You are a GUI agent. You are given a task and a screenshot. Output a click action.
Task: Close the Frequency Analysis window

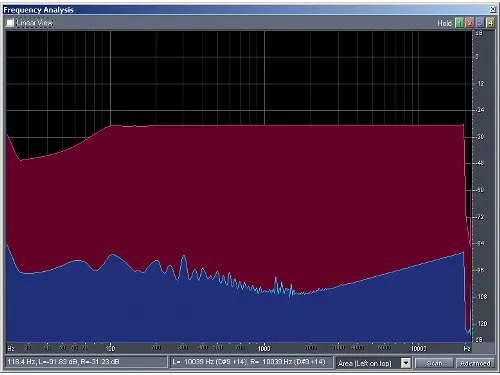pyautogui.click(x=492, y=9)
